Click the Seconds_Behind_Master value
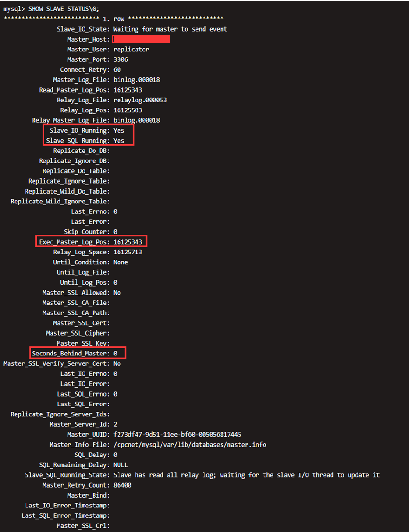This screenshot has height=532, width=409. pyautogui.click(x=115, y=354)
